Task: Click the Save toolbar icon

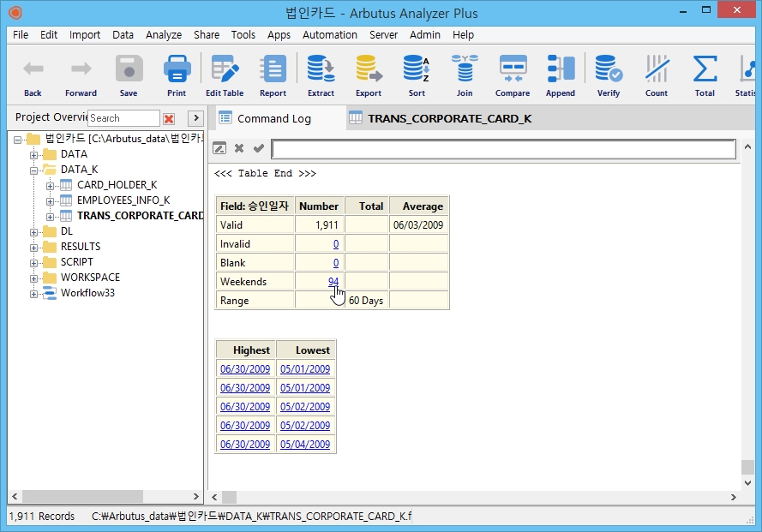Action: pyautogui.click(x=129, y=75)
